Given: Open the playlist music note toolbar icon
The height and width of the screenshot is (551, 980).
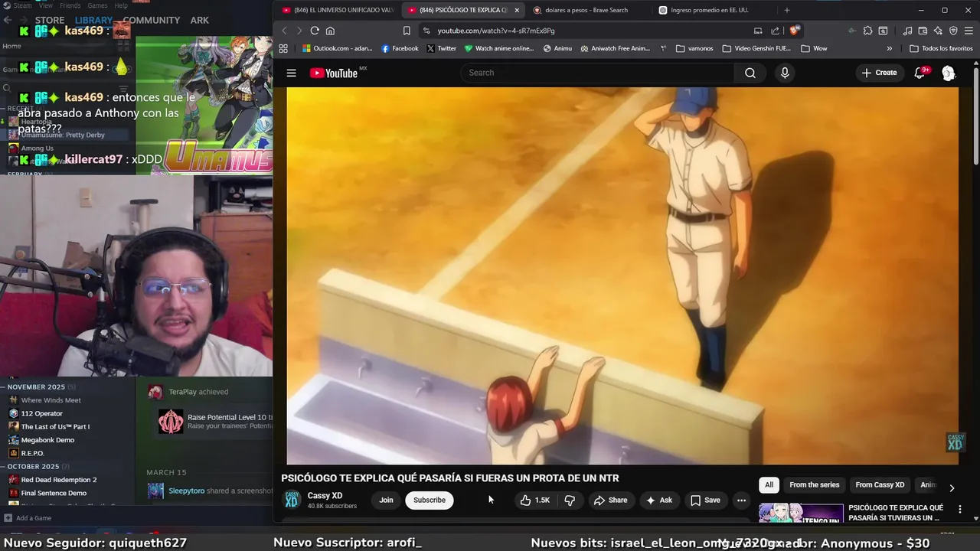Looking at the screenshot, I should tap(907, 31).
